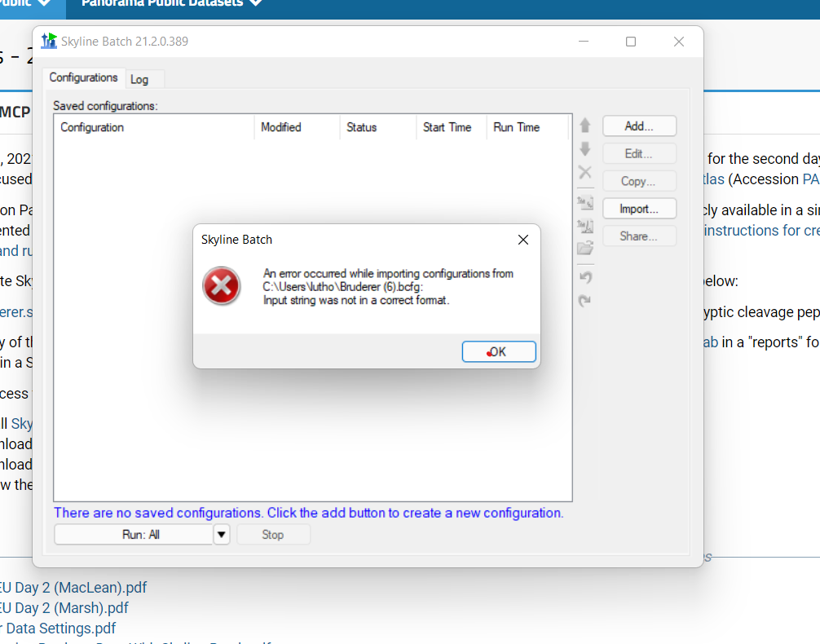
Task: Click the red error icon in dialog
Action: tap(222, 286)
